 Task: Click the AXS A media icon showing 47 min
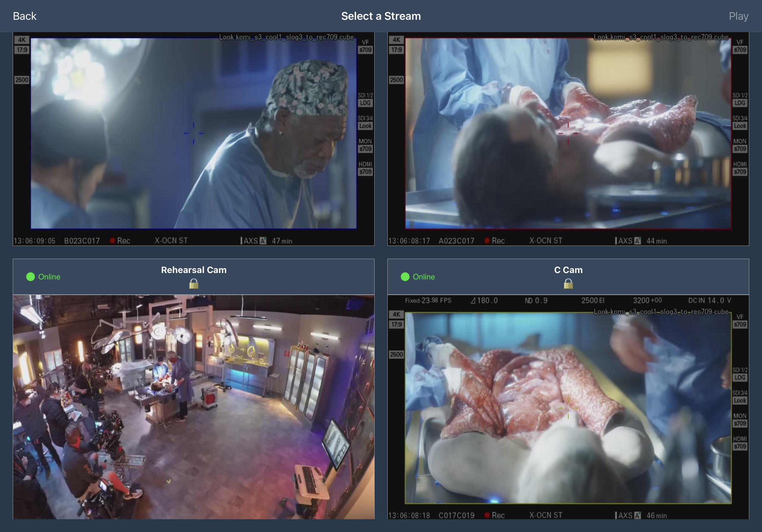click(x=263, y=241)
